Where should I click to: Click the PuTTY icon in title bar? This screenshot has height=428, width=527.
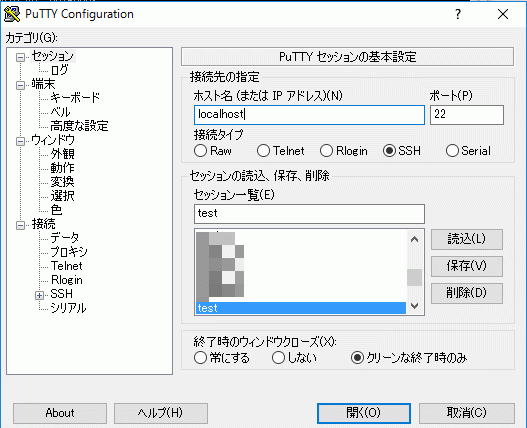pyautogui.click(x=12, y=14)
